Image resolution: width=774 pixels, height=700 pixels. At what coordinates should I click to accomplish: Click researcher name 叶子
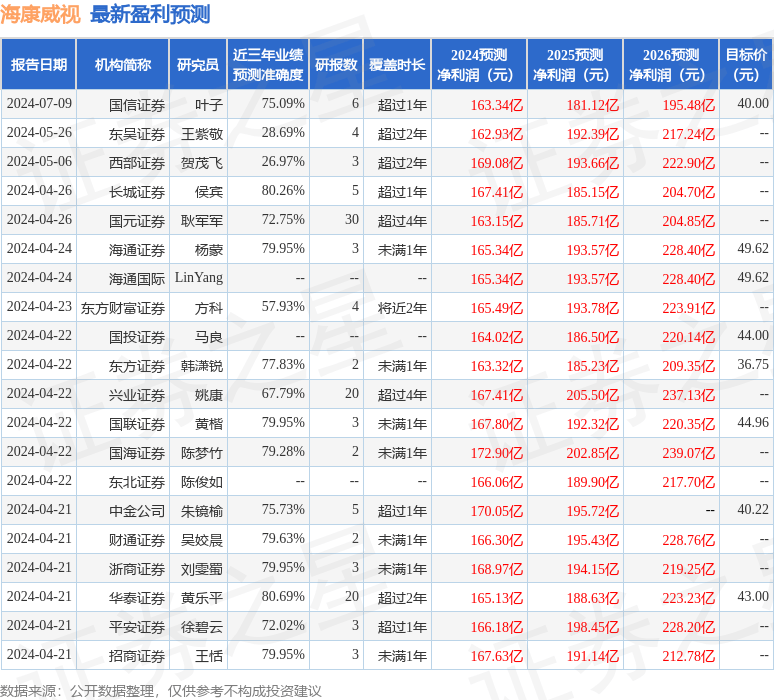tap(209, 105)
